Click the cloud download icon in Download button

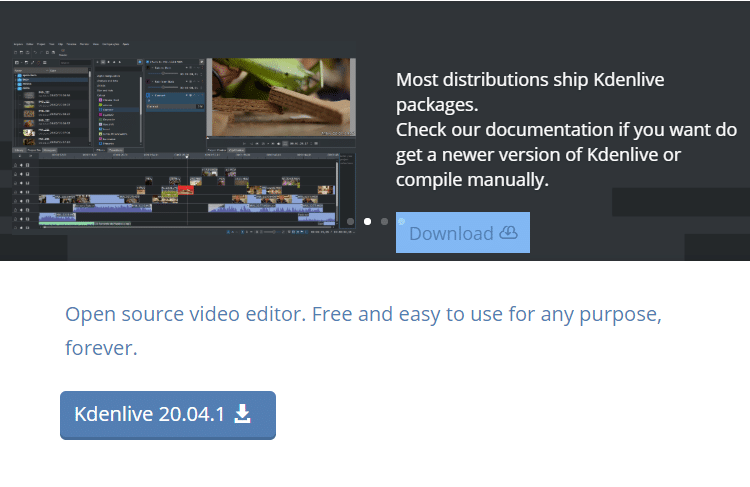coord(508,233)
